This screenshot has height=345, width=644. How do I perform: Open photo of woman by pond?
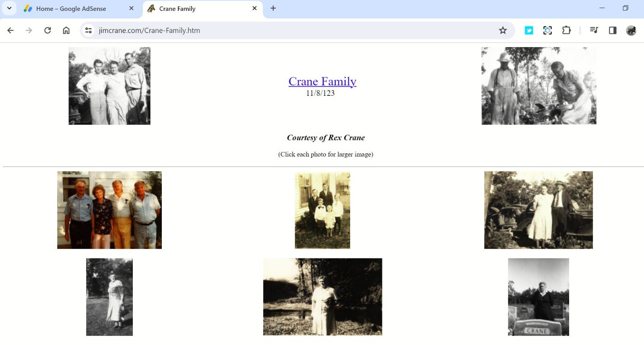click(x=323, y=297)
